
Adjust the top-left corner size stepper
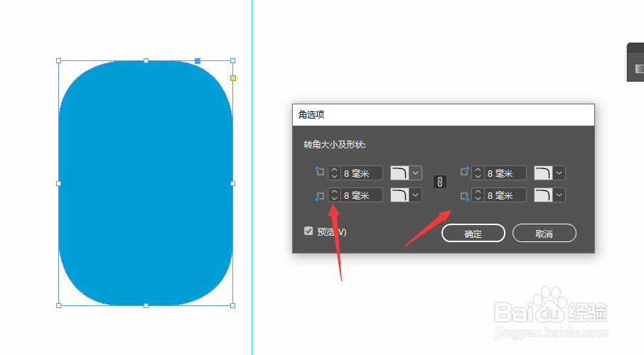pyautogui.click(x=334, y=173)
